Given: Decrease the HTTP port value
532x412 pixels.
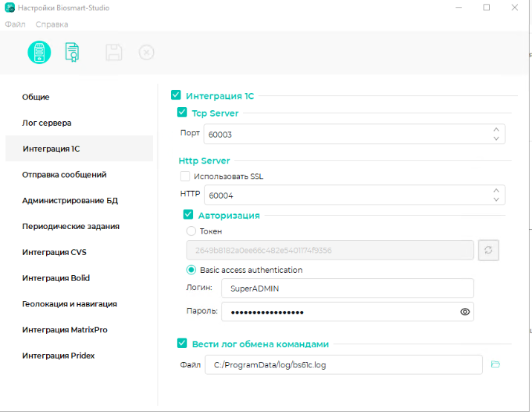Looking at the screenshot, I should 496,199.
